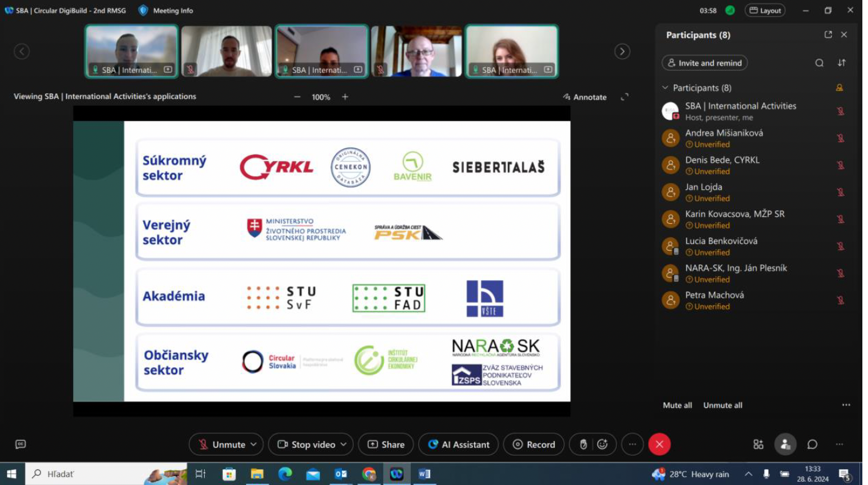Show hidden system tray icons chevron
This screenshot has height=485, width=868.
point(748,474)
